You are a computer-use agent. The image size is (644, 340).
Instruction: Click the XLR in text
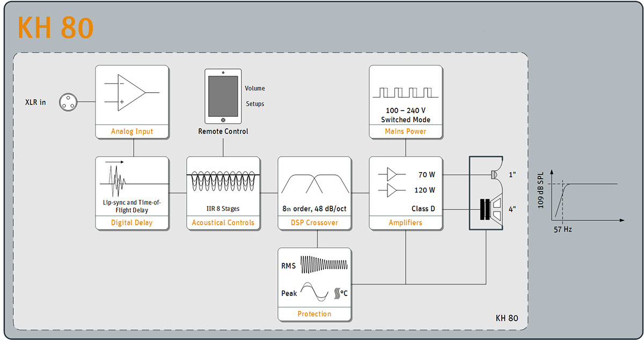point(35,102)
